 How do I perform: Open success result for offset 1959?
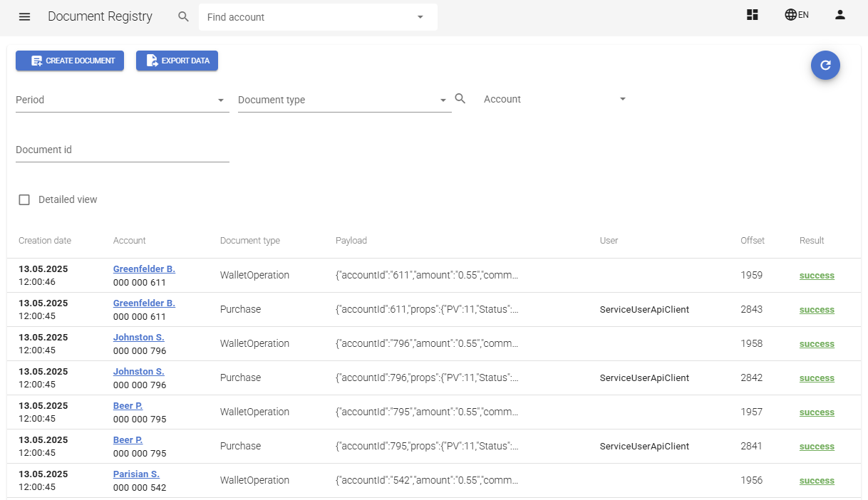pos(816,276)
